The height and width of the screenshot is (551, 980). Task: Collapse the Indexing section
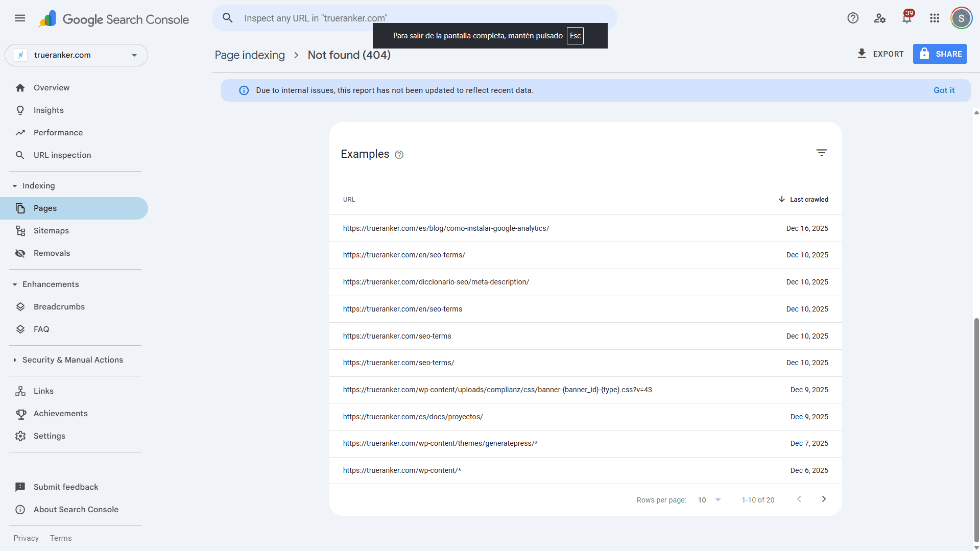point(15,186)
